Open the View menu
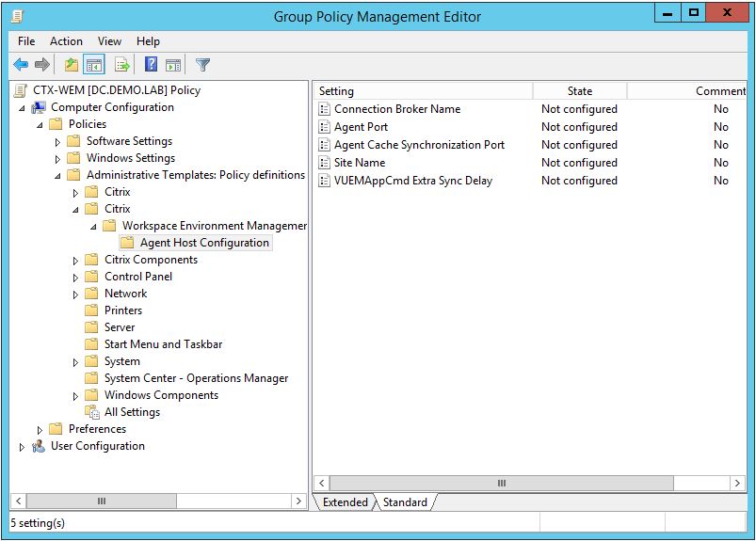Viewport: 756px width, 541px height. click(109, 41)
